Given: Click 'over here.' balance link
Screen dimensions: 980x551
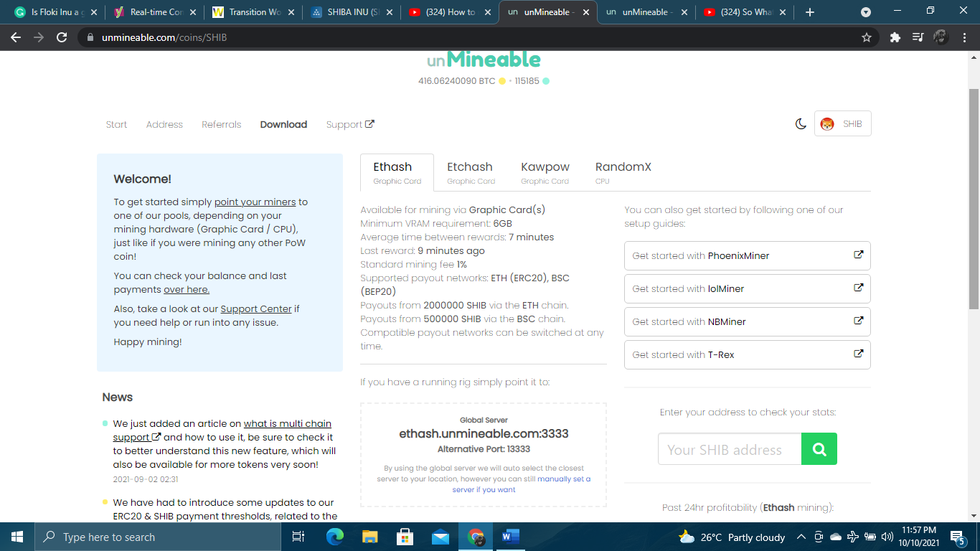Looking at the screenshot, I should (187, 289).
